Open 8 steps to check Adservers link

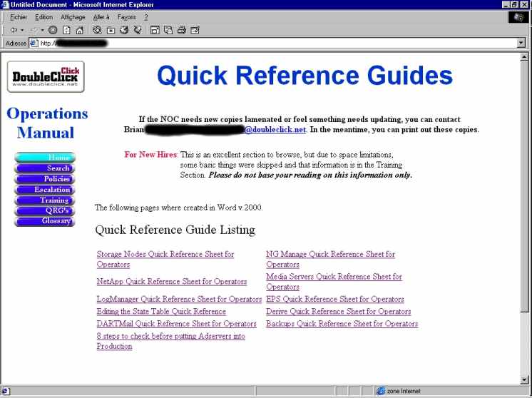coord(170,341)
